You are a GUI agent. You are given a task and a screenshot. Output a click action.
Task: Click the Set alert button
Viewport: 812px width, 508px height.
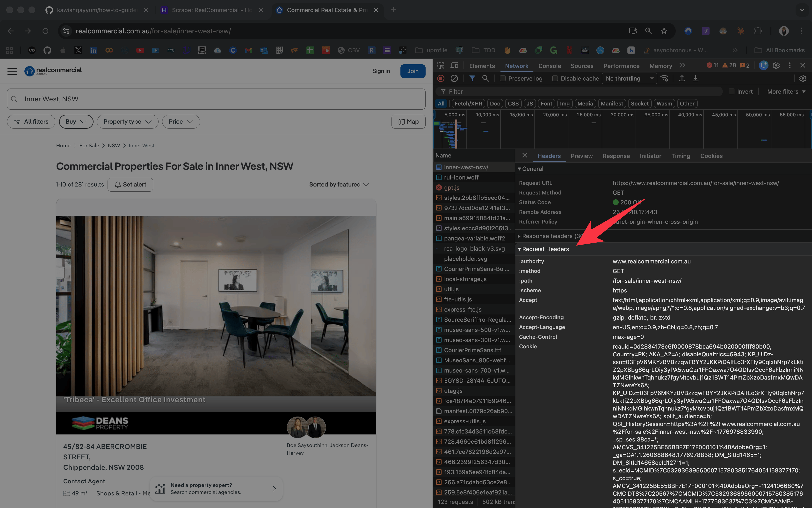[x=130, y=184]
